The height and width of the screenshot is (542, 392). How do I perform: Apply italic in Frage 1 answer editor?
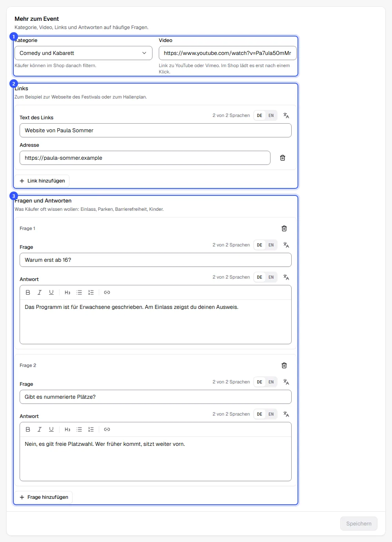(x=40, y=292)
